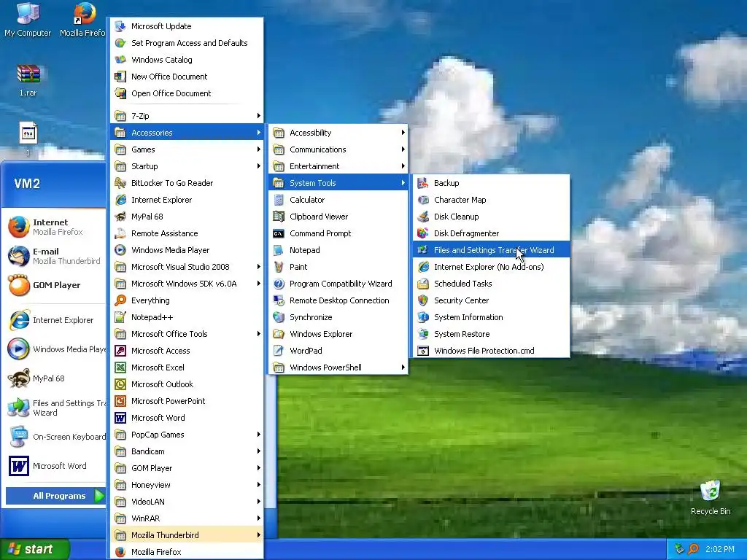Click the Mozilla Thunderbird E-mail icon

(18, 256)
